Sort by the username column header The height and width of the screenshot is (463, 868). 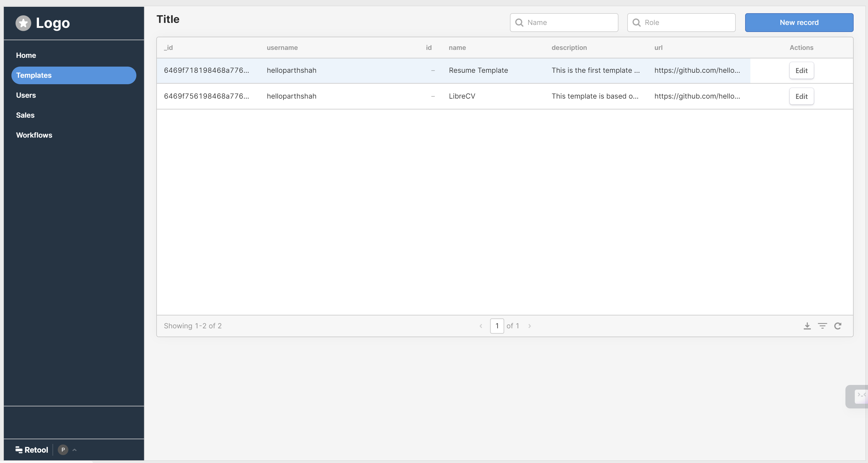[x=282, y=48]
